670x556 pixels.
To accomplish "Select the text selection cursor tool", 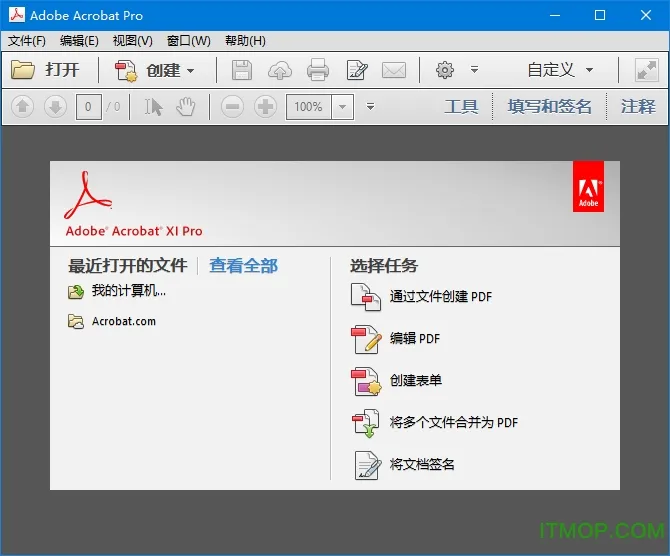I will [153, 107].
